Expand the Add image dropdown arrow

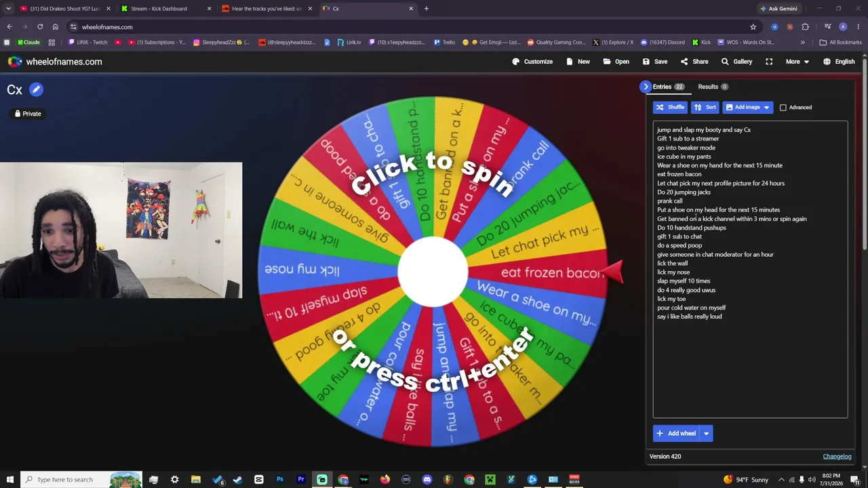click(766, 107)
